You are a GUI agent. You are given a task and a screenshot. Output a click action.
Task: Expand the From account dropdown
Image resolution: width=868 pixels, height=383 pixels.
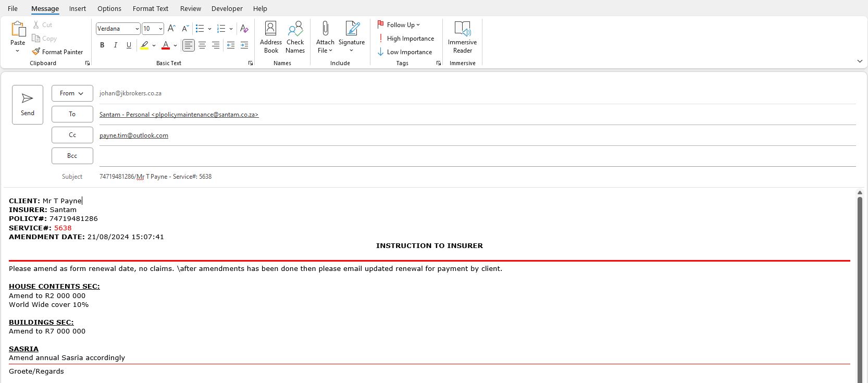tap(72, 93)
